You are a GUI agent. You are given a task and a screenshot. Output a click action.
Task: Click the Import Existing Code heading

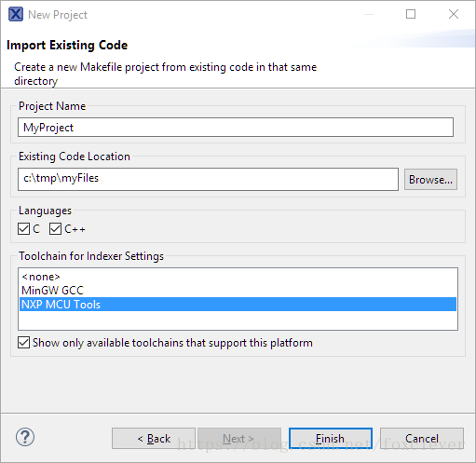pos(67,45)
